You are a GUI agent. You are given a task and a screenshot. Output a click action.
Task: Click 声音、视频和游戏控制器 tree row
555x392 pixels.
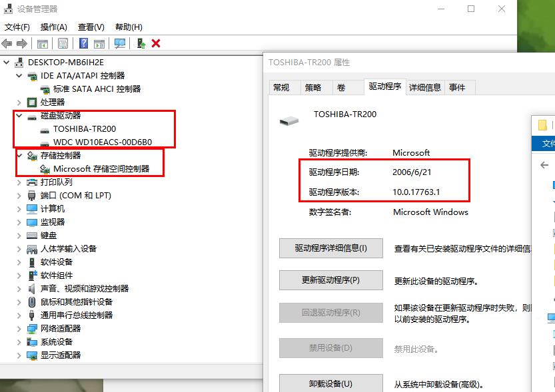[x=84, y=289]
